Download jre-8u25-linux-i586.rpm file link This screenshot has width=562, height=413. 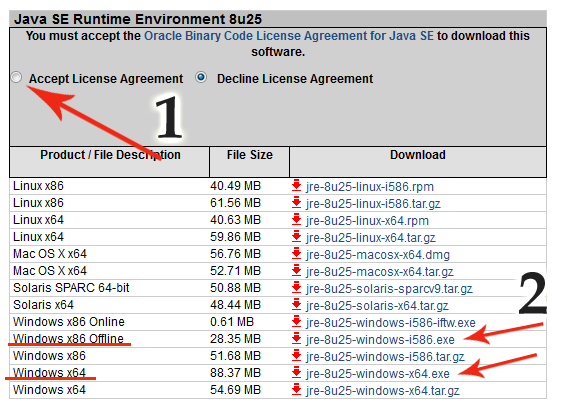click(x=370, y=187)
